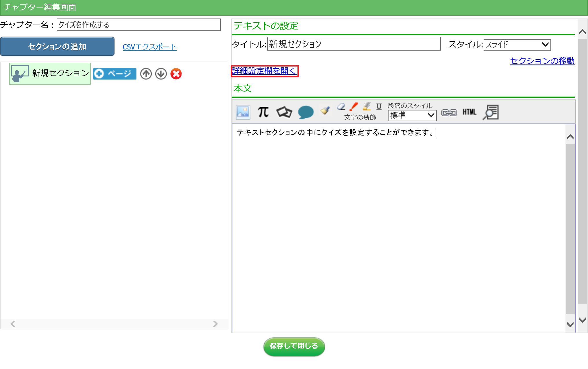Screen dimensions: 588x369
Task: Toggle underline text decoration
Action: pos(379,107)
